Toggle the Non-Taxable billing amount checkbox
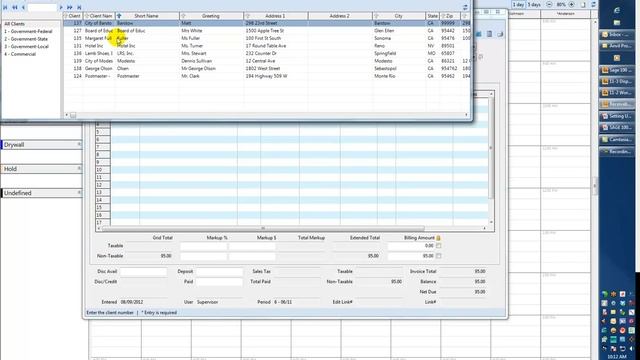The image size is (640, 360). coord(439,256)
